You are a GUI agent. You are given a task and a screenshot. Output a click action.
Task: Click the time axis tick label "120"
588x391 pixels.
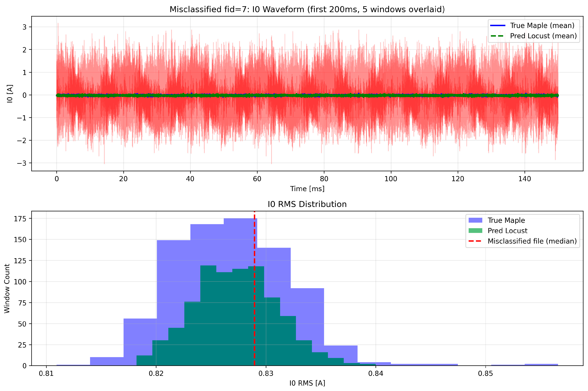coord(458,179)
